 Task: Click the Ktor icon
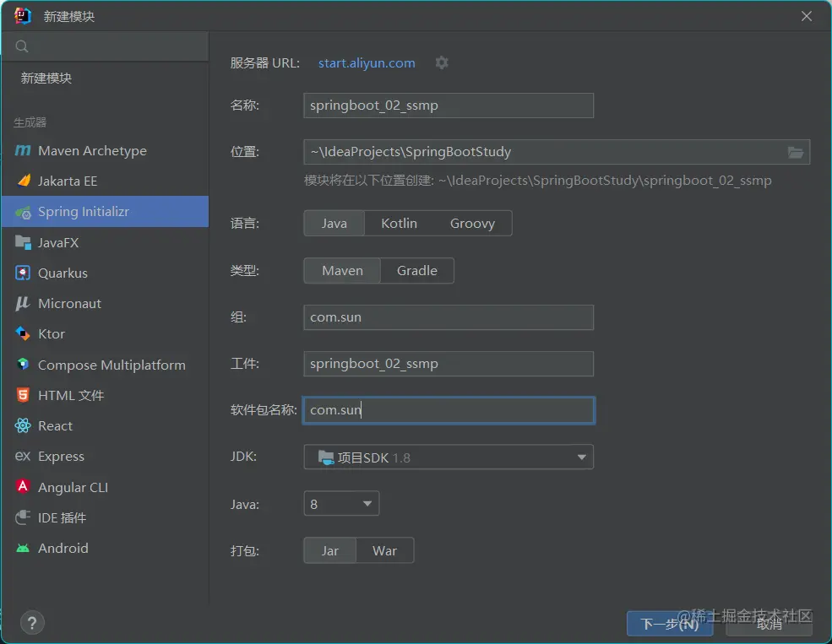point(23,333)
